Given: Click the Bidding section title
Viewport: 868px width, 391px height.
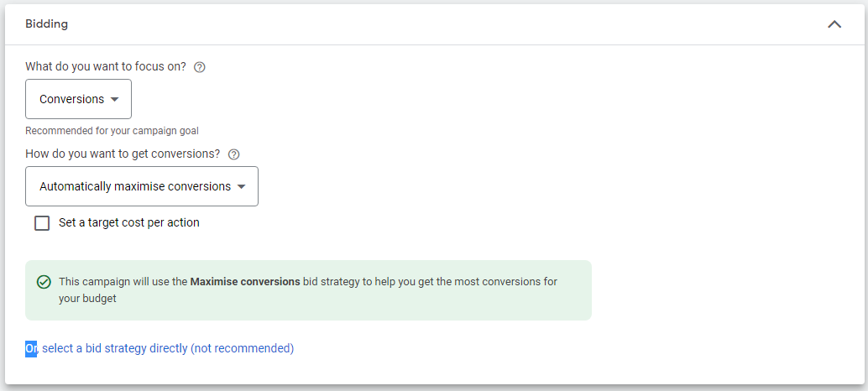Looking at the screenshot, I should [x=47, y=23].
